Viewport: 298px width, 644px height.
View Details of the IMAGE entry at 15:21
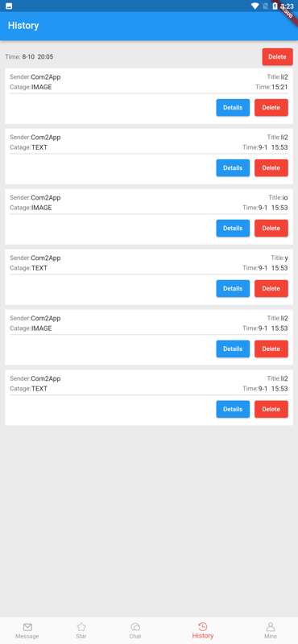tap(233, 108)
